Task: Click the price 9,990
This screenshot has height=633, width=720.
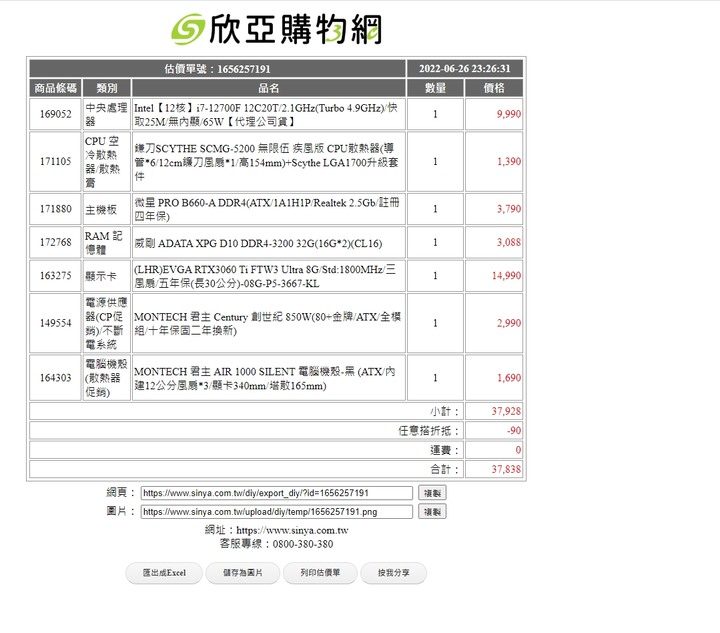Action: (508, 114)
